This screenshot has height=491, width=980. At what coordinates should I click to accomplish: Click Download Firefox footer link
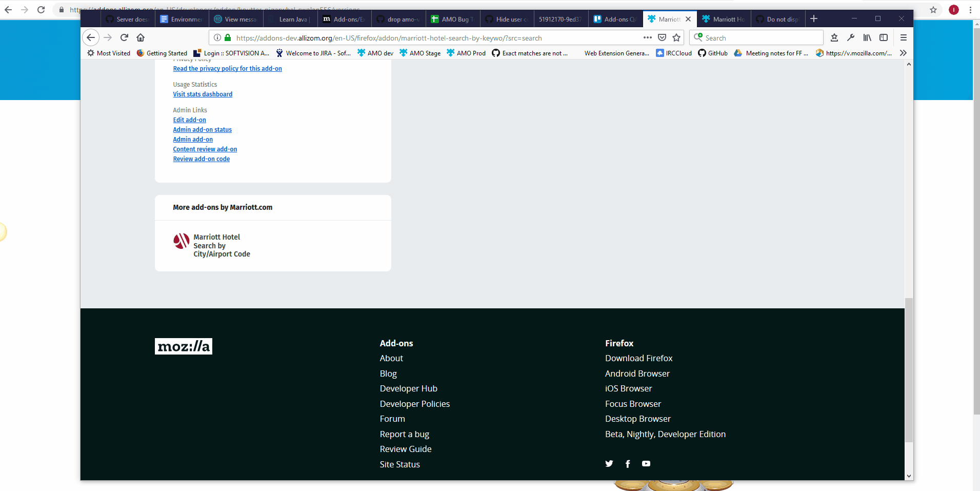point(638,358)
